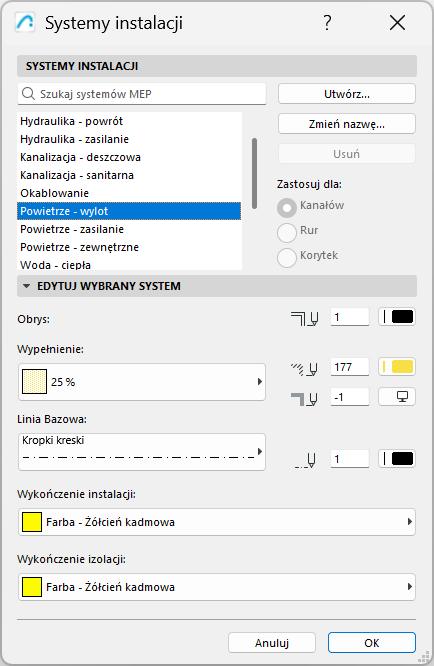Click the Anuluj button

[x=272, y=643]
